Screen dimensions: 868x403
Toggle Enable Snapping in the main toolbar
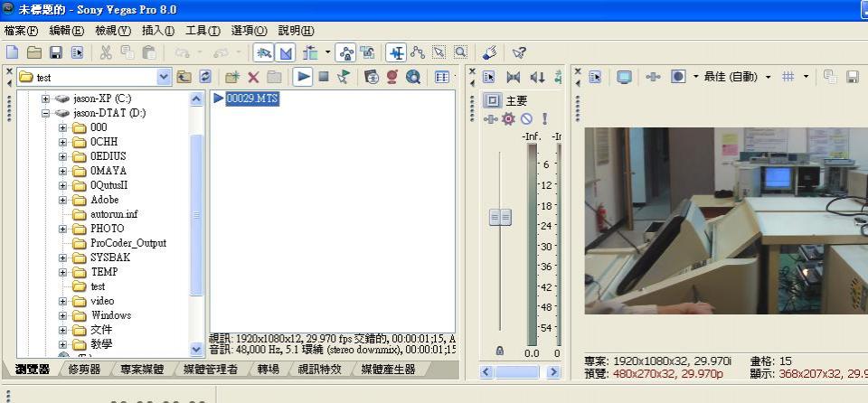264,52
